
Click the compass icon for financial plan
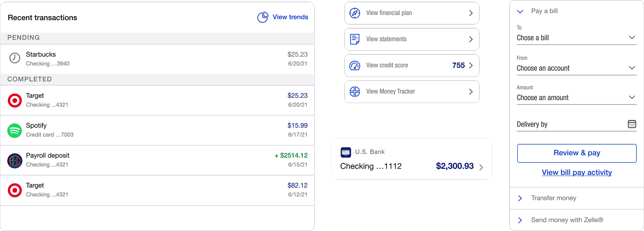[355, 13]
